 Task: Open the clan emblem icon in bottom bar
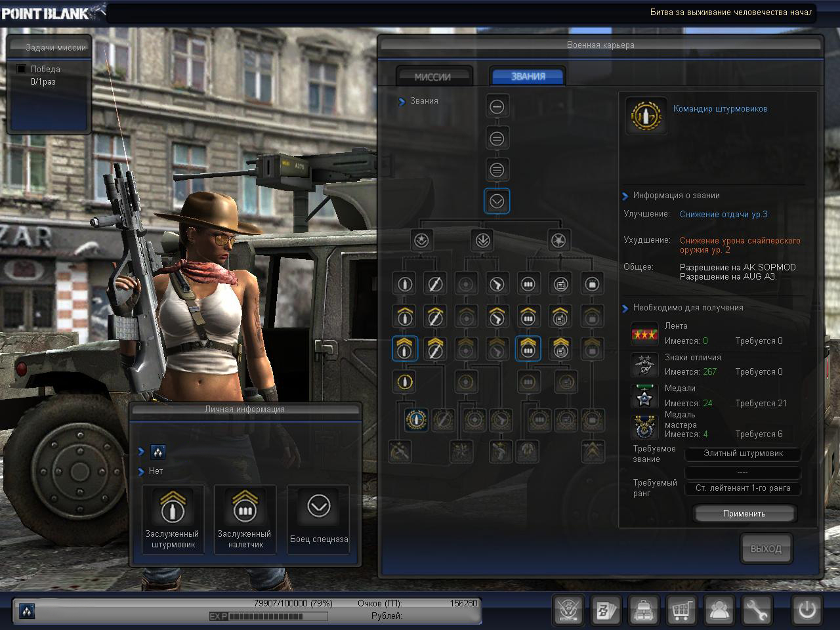(x=568, y=611)
